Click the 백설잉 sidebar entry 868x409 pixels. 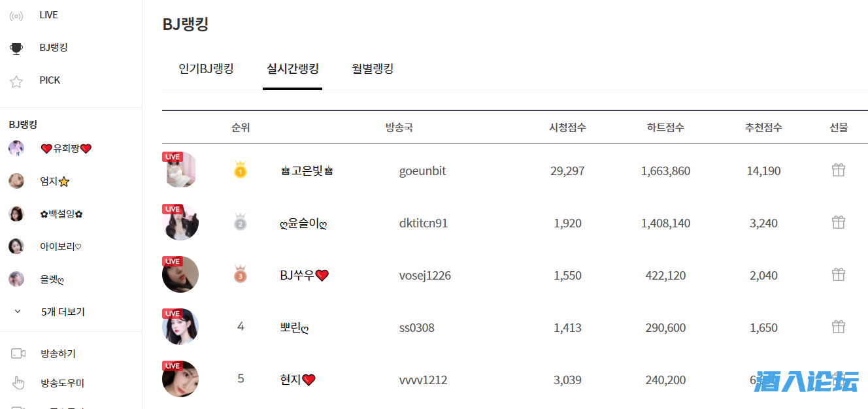coord(61,214)
